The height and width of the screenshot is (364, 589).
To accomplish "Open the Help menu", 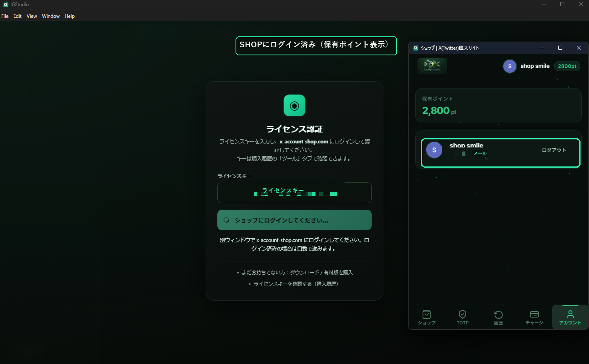I will click(x=69, y=16).
